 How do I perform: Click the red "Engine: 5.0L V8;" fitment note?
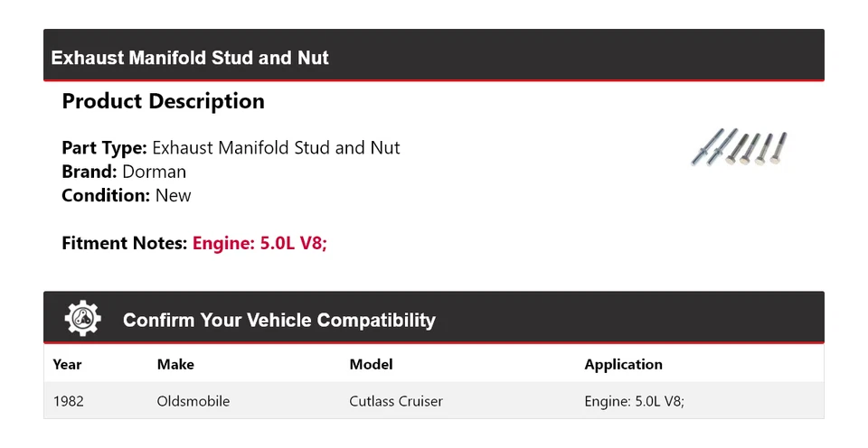[x=259, y=243]
